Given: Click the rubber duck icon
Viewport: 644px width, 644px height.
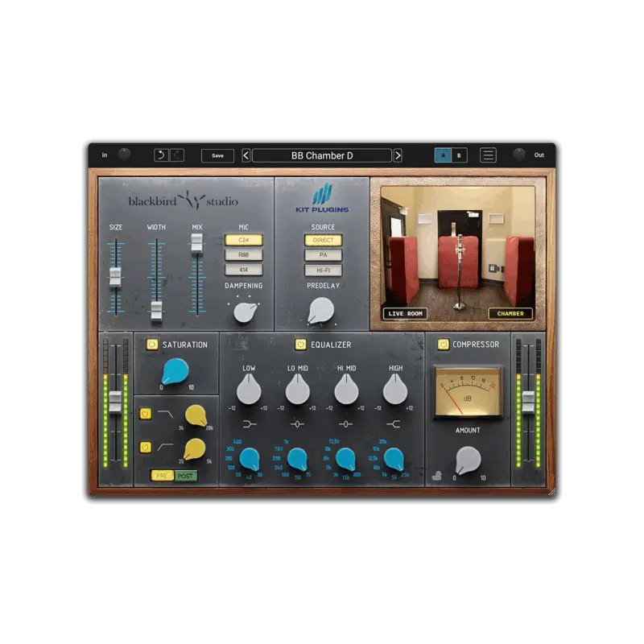Looking at the screenshot, I should click(436, 476).
